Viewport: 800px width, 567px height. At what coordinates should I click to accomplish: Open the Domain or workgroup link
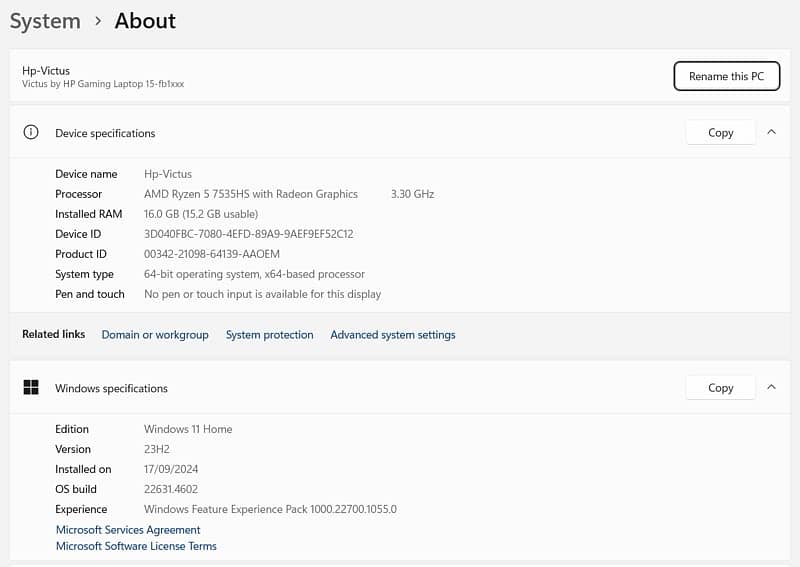coord(155,335)
